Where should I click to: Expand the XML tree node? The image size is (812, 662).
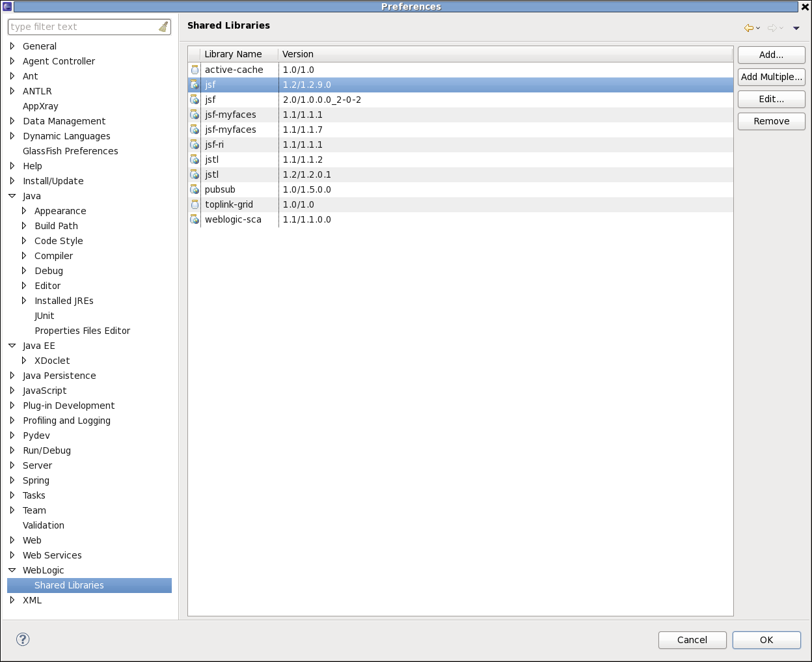[x=12, y=600]
